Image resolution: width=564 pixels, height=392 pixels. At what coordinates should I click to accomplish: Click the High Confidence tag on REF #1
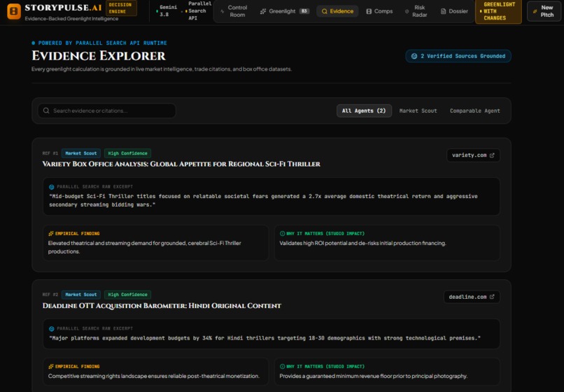(127, 153)
